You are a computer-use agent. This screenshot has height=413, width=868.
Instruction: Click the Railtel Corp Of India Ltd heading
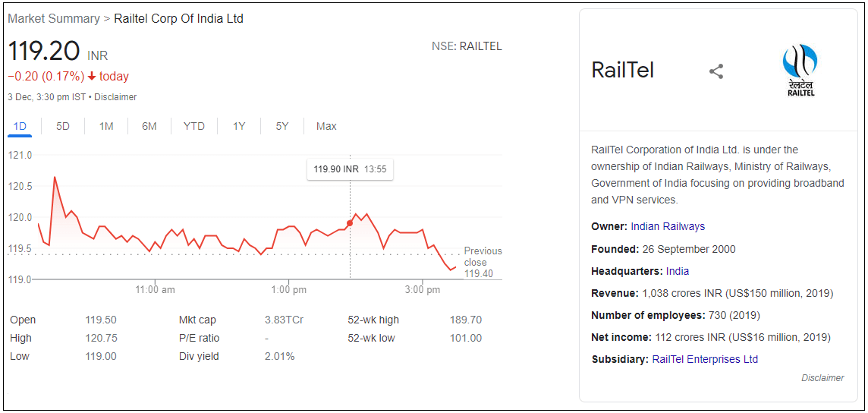pos(179,18)
